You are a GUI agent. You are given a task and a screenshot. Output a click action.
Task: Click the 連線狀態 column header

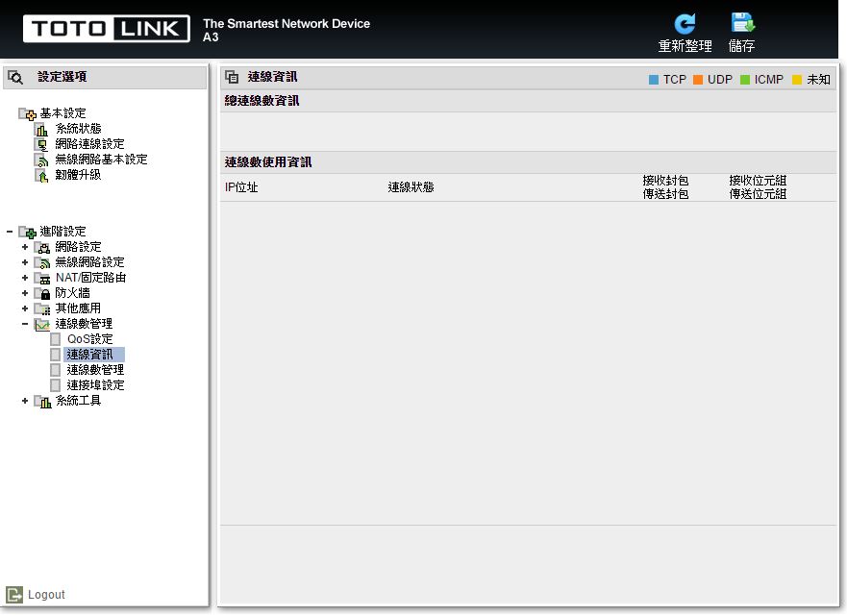[411, 187]
